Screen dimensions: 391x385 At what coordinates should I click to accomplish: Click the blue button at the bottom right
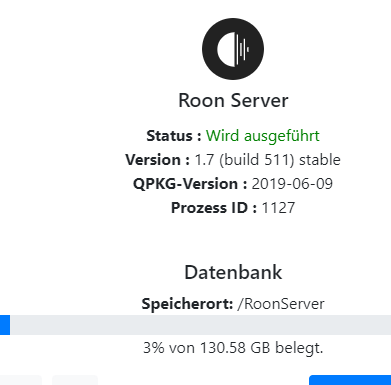coord(350,380)
